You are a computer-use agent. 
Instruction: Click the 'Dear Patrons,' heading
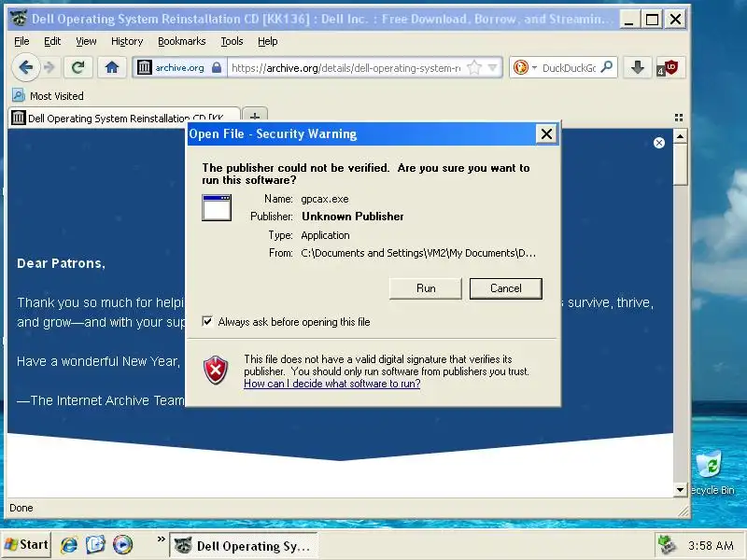tap(61, 263)
